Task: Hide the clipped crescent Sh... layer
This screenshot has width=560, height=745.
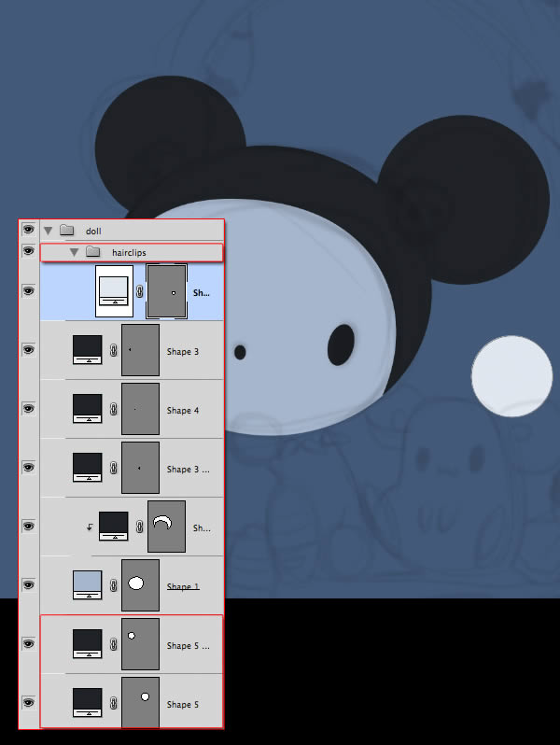Action: 29,526
